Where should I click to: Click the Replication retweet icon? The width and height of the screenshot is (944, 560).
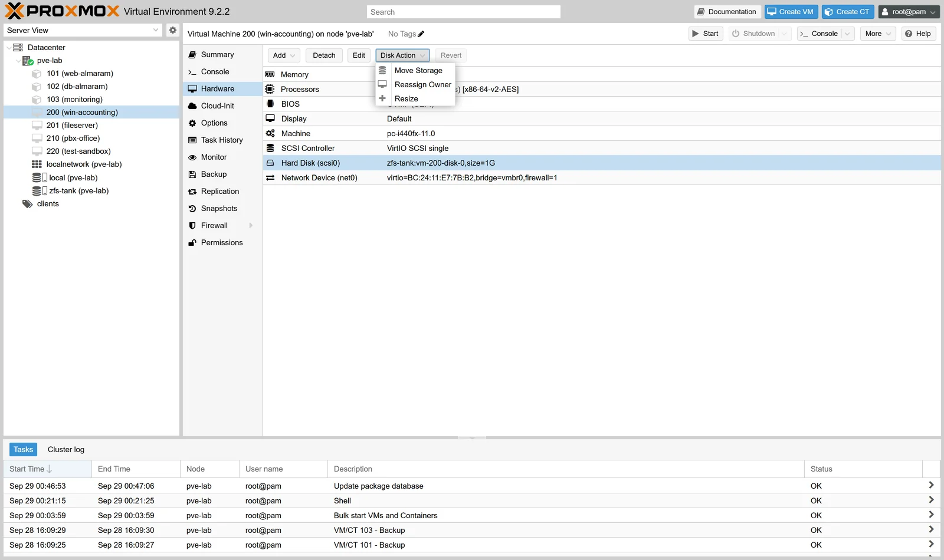192,192
